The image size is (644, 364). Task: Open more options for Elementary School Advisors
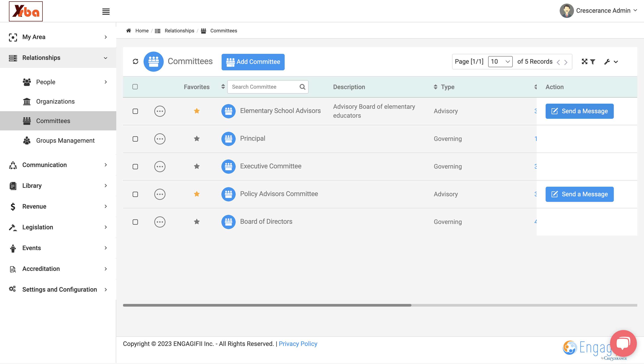[x=160, y=111]
